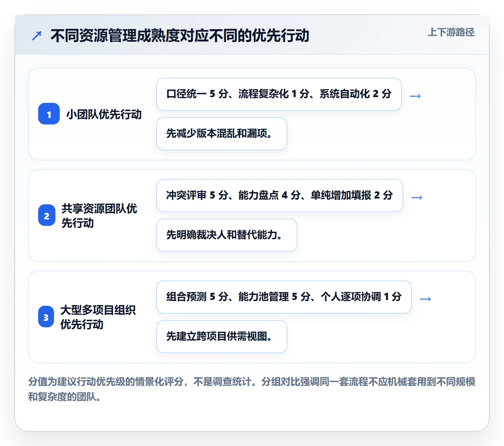
Task: Click the box starting with 冲突评审 5 分
Action: [280, 196]
